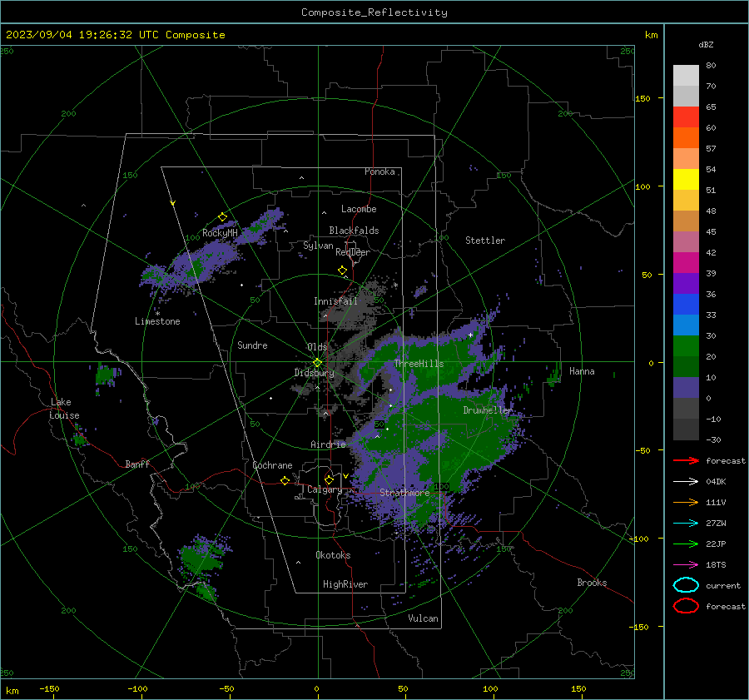The image size is (749, 700).
Task: Click the light gray 80 dBZ swatch
Action: tap(686, 76)
